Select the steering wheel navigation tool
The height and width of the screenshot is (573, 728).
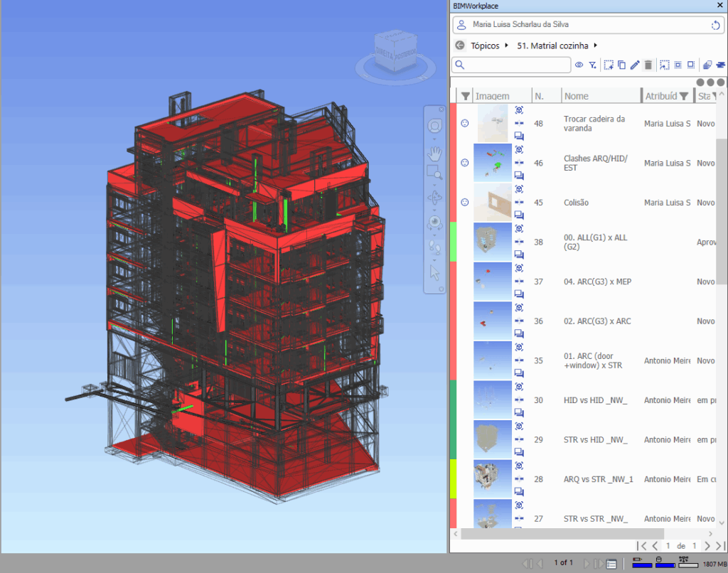(x=434, y=126)
